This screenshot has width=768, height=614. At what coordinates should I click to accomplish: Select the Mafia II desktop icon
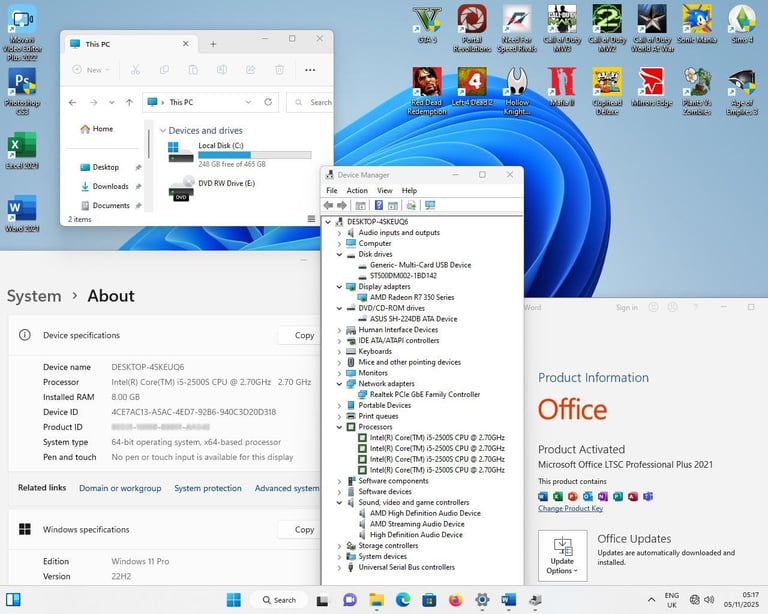(x=562, y=87)
